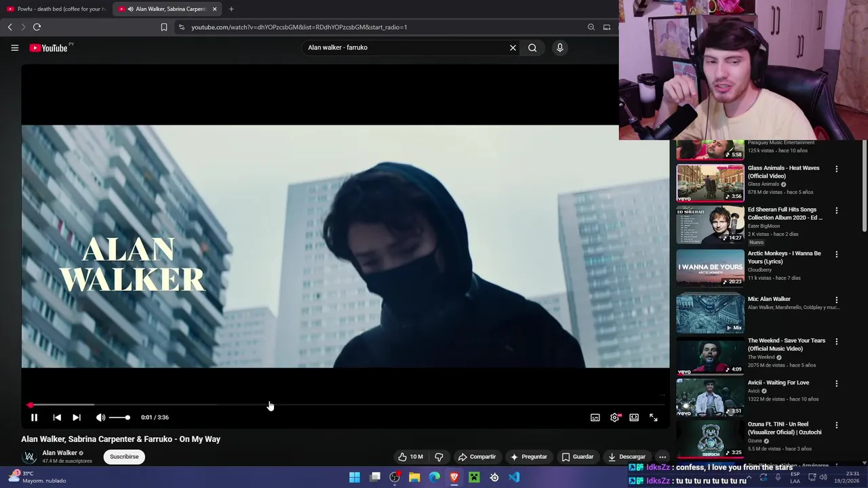Open the Glass Animals Heat Waves thumbnail
This screenshot has width=868, height=488.
click(x=710, y=183)
